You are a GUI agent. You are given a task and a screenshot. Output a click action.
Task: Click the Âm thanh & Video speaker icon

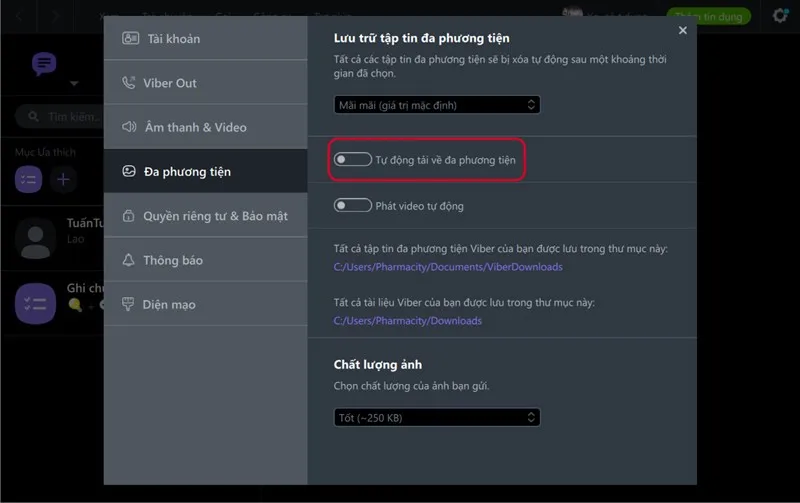click(x=129, y=127)
